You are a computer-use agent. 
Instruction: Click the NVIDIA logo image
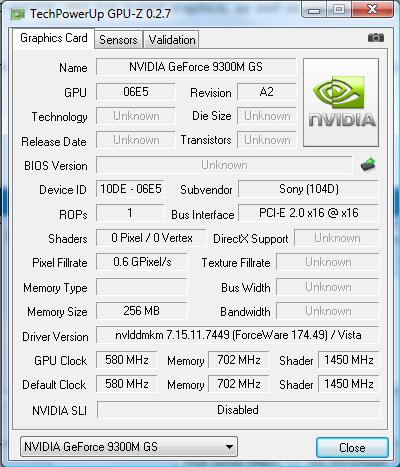pyautogui.click(x=341, y=102)
